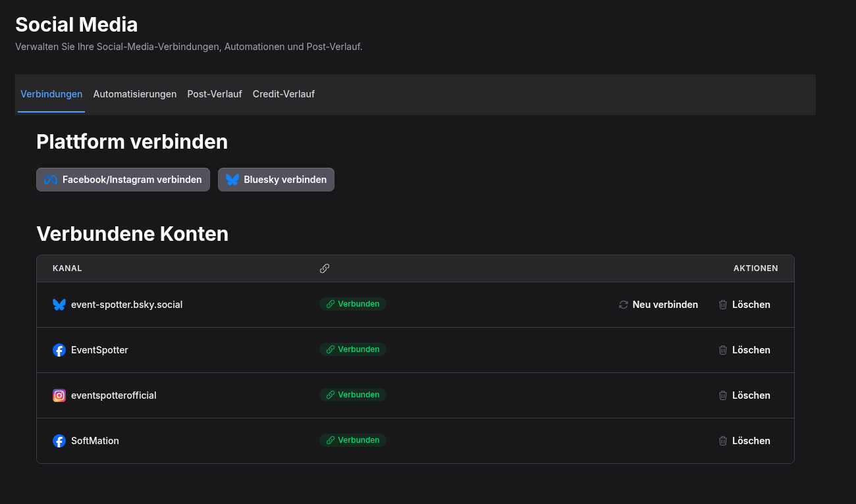This screenshot has height=504, width=856.
Task: Click the refresh icon next to Neu verbinden
Action: pos(623,305)
